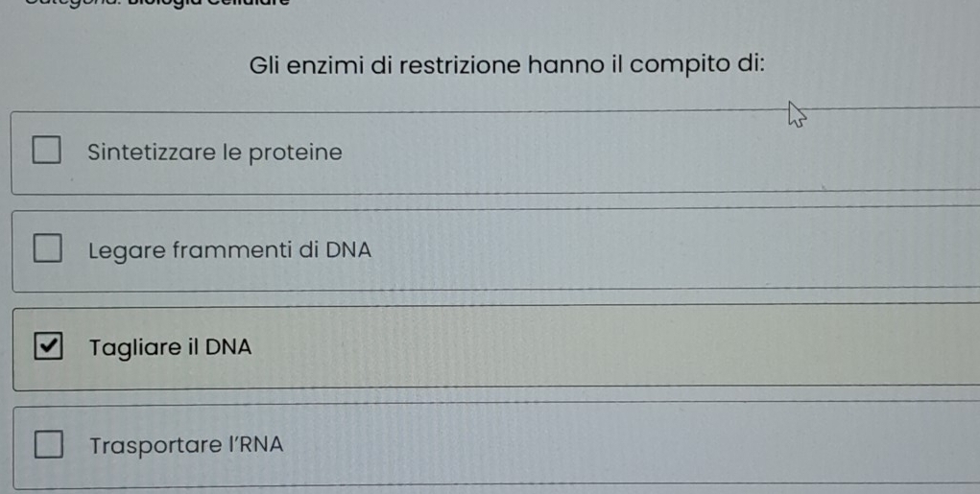Click the question "Gli enzimi di restrizione" heading
This screenshot has height=494, width=980.
coord(507,65)
